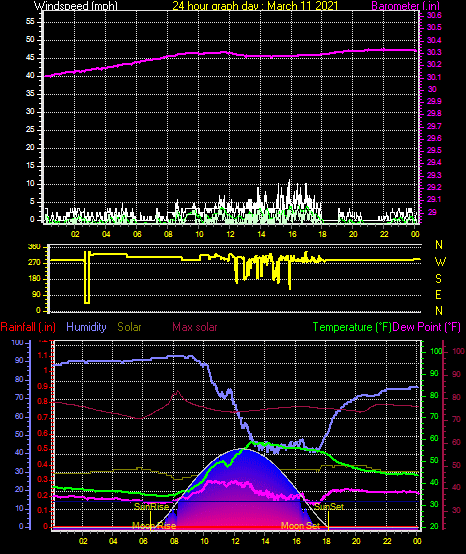Click the Moon Set marker label

click(300, 526)
